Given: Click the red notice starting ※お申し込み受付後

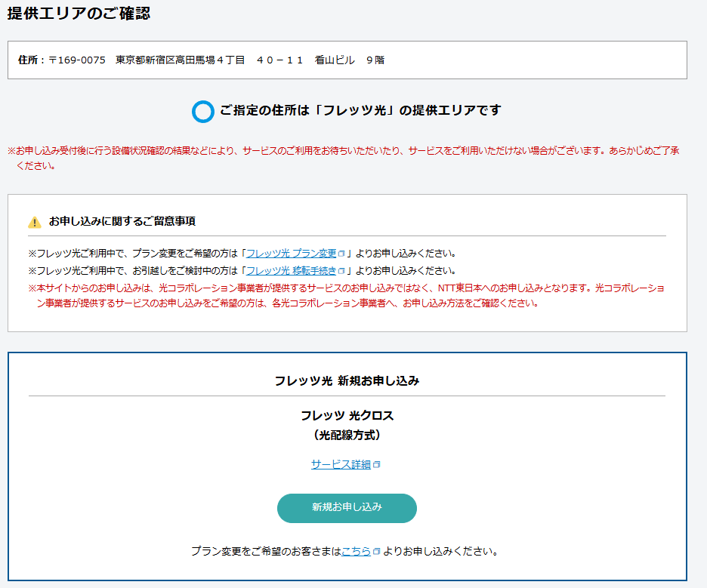Looking at the screenshot, I should click(x=344, y=159).
